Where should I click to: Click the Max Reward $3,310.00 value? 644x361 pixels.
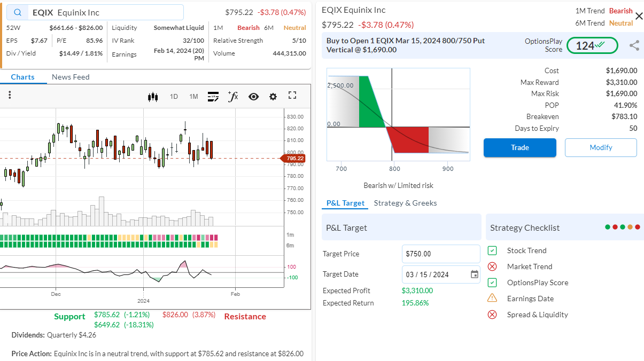click(x=622, y=82)
